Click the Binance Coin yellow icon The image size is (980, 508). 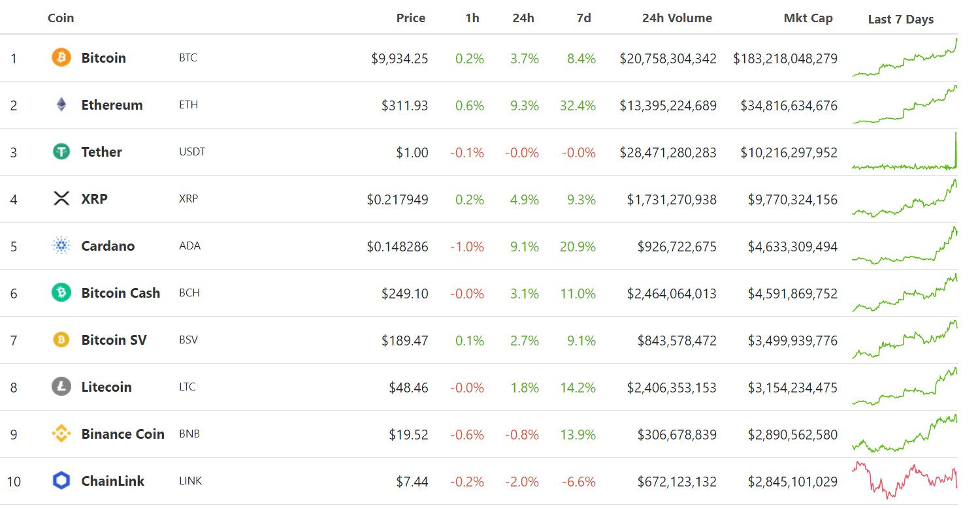tap(61, 434)
